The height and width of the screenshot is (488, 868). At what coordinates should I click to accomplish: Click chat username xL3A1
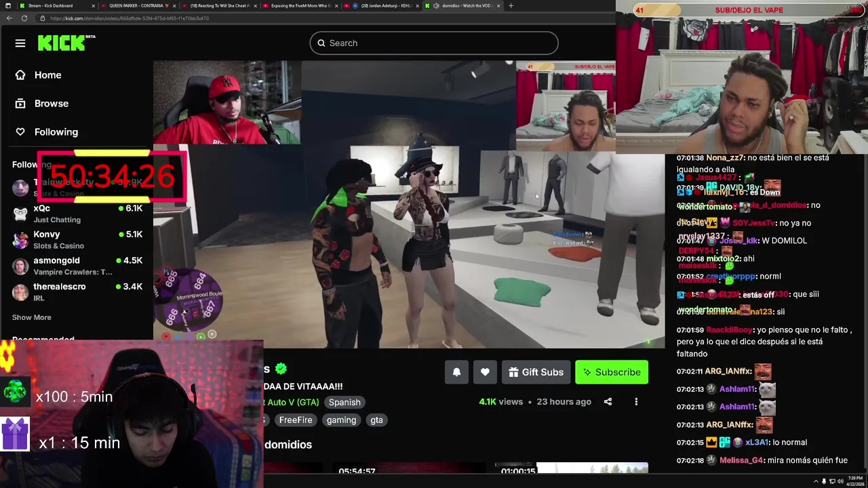756,443
